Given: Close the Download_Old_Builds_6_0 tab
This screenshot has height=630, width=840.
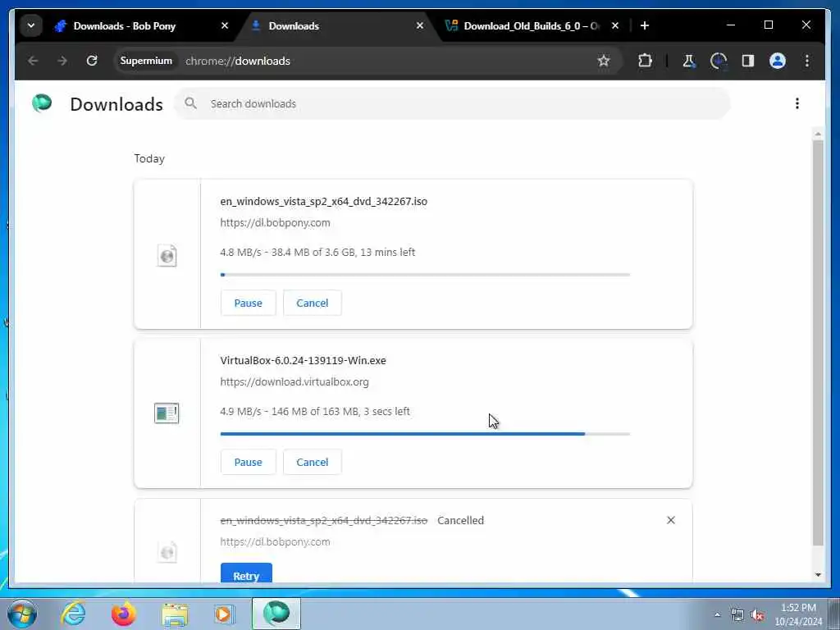Looking at the screenshot, I should click(615, 25).
